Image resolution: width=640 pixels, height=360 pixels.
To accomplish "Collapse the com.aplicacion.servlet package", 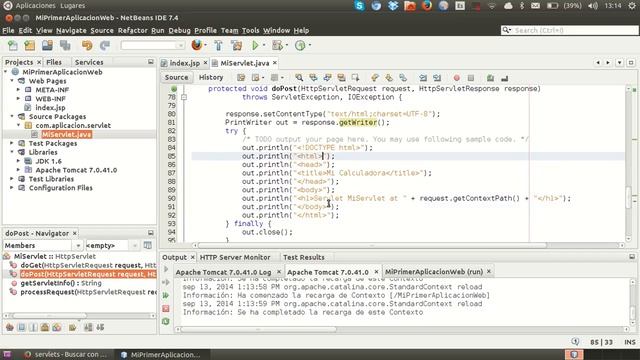I will coord(18,125).
